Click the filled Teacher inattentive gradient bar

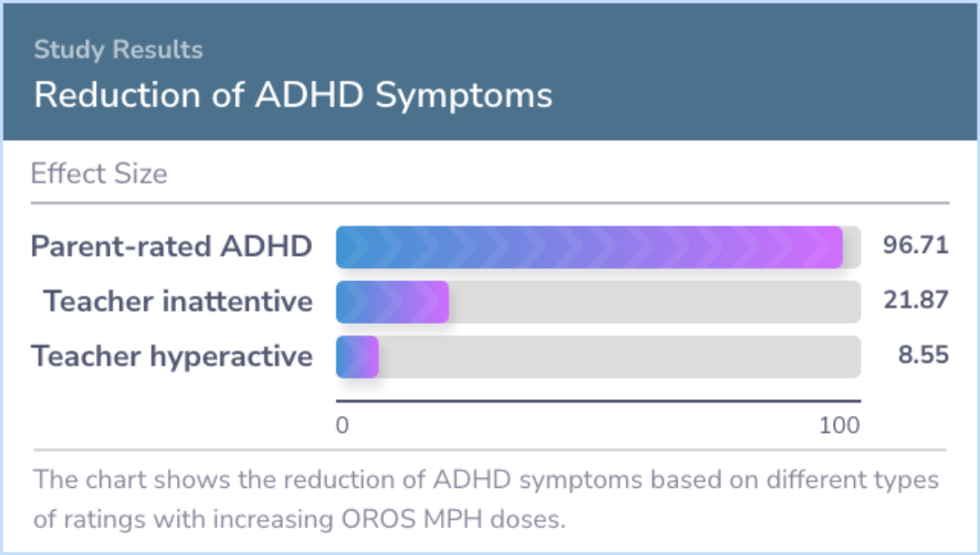(392, 302)
